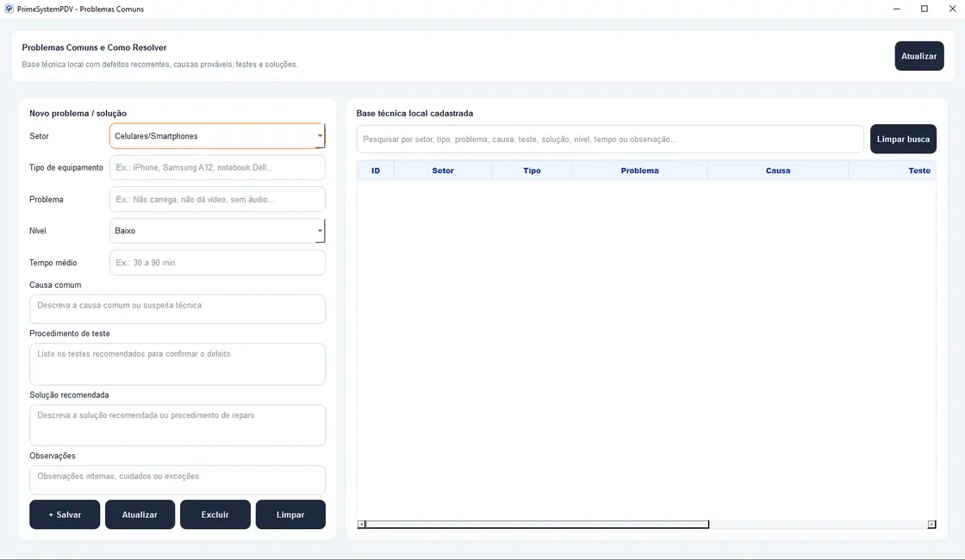Click into Solução recomendada text area
This screenshot has width=965, height=560.
tap(177, 426)
